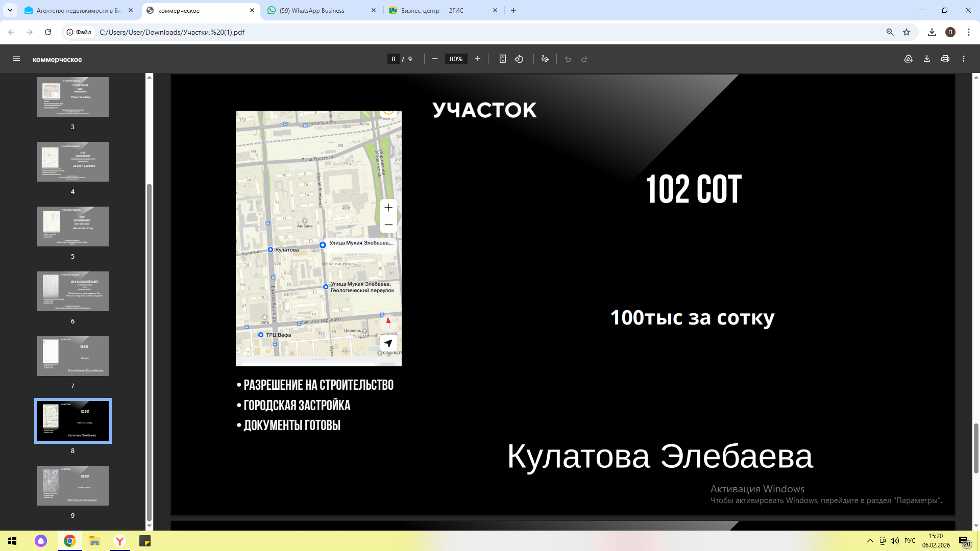Image resolution: width=980 pixels, height=551 pixels.
Task: Expand hidden system tray icons
Action: pos(870,541)
